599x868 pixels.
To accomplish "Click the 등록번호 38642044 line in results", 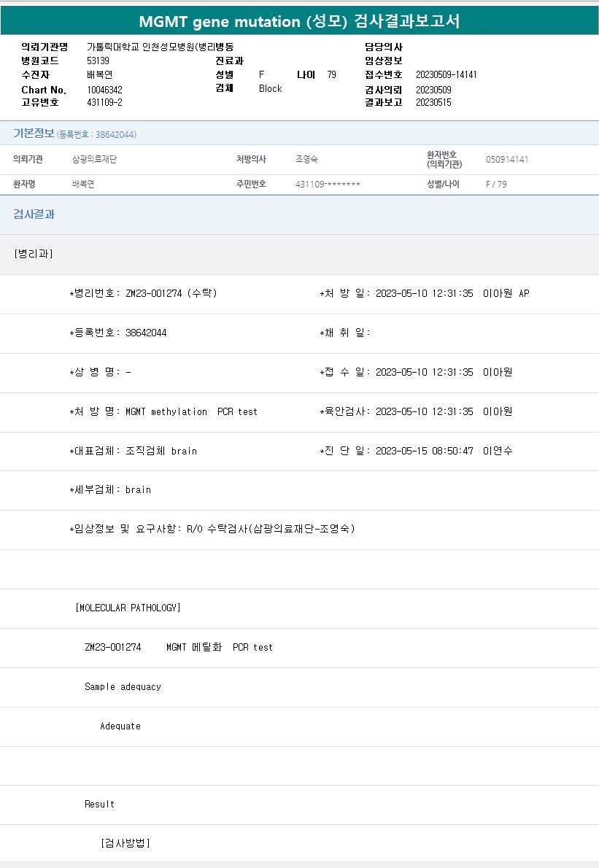I will click(x=118, y=333).
